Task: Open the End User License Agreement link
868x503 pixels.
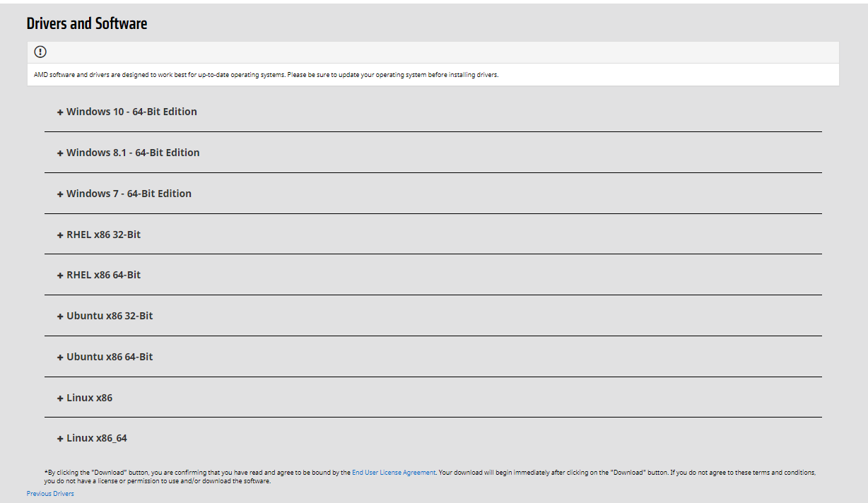Action: 394,473
